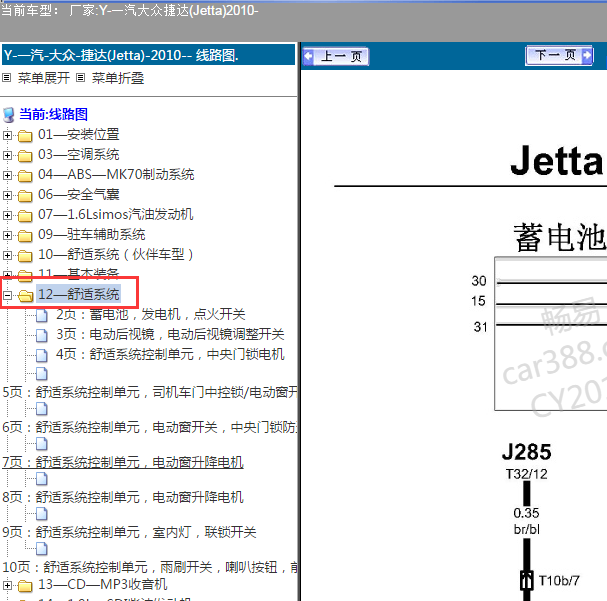This screenshot has height=601, width=607.
Task: Open underlined 7页：舒适系统控制单元，电动窗升降电机
Action: click(123, 462)
